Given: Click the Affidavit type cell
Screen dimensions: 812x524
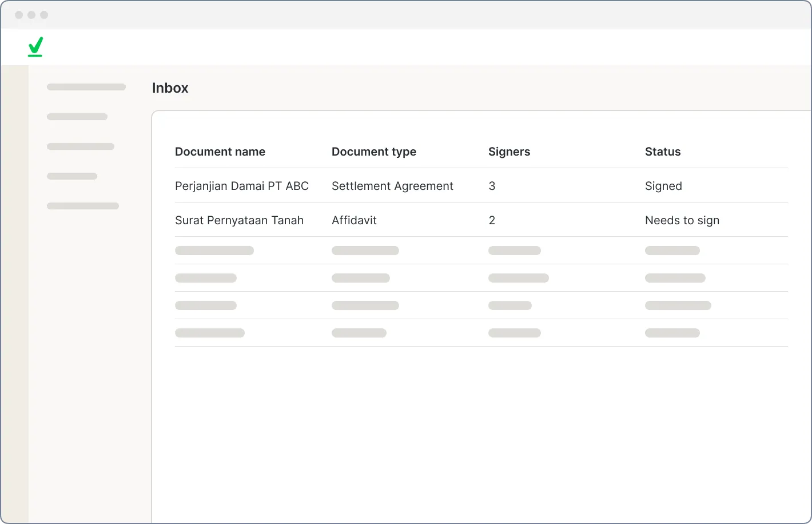Looking at the screenshot, I should pos(354,220).
